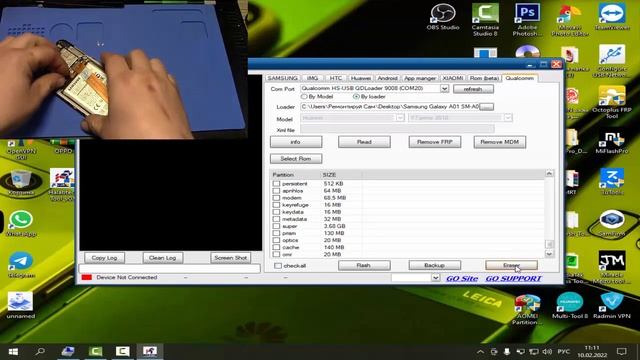Image resolution: width=640 pixels, height=360 pixels.
Task: Switch to the Huawei tab
Action: click(x=361, y=78)
